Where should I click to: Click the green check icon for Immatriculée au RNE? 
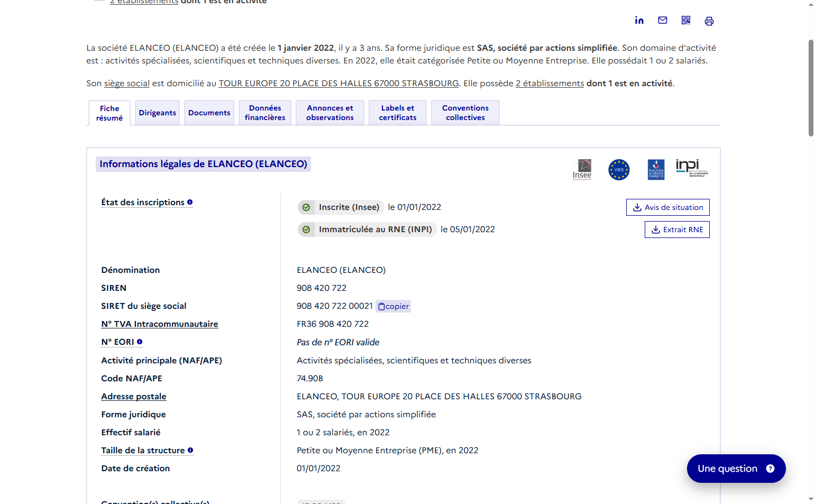(x=306, y=230)
